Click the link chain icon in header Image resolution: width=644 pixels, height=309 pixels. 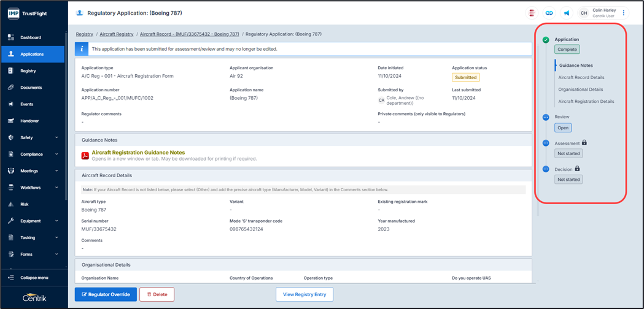tap(549, 13)
